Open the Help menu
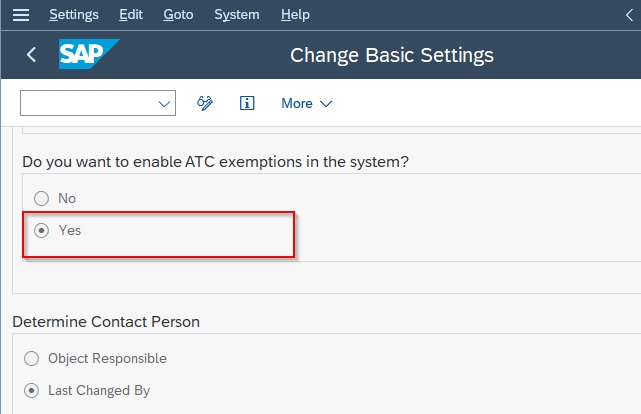 (x=295, y=15)
